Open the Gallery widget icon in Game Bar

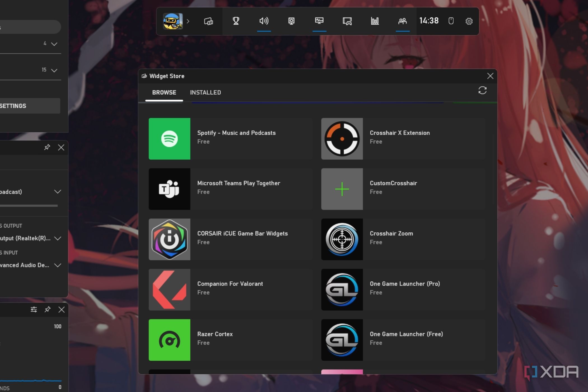347,21
